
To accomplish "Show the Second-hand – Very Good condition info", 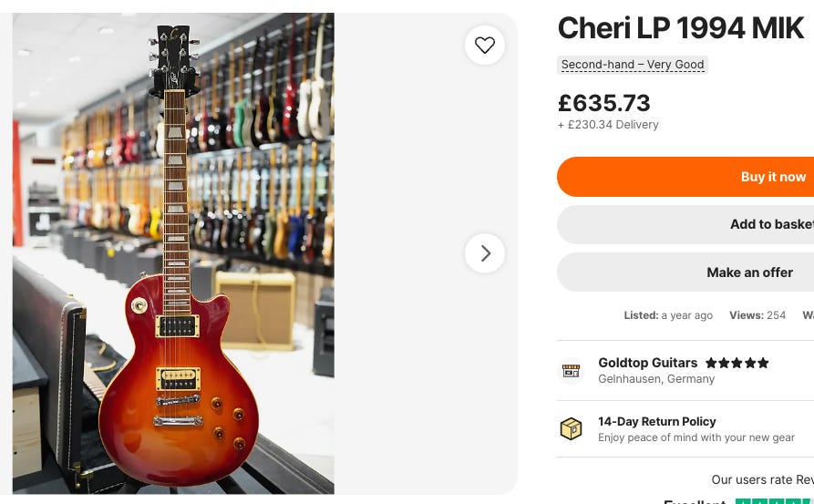I will click(x=633, y=65).
